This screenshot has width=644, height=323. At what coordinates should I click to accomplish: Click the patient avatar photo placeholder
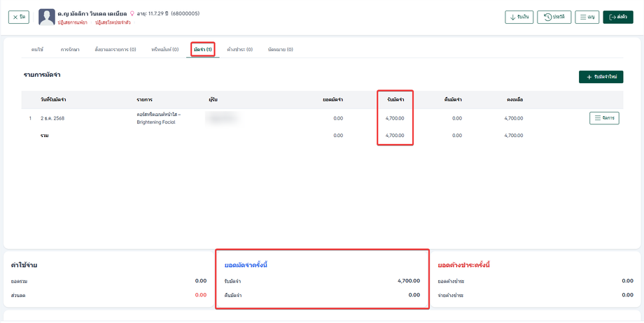47,17
